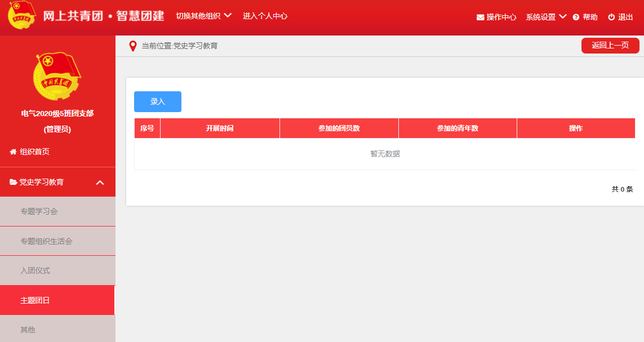Click the 开展时间 column header
The image size is (644, 342).
click(x=220, y=128)
